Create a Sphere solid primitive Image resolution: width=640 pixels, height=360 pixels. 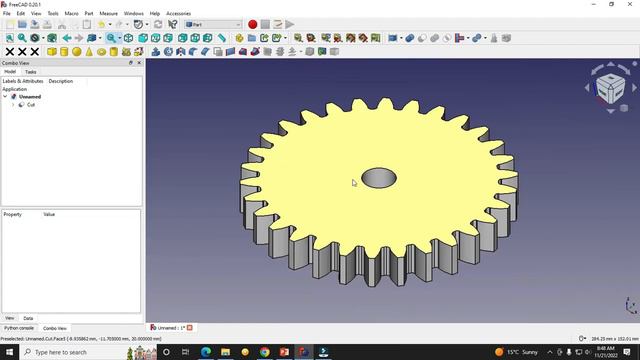(76, 52)
